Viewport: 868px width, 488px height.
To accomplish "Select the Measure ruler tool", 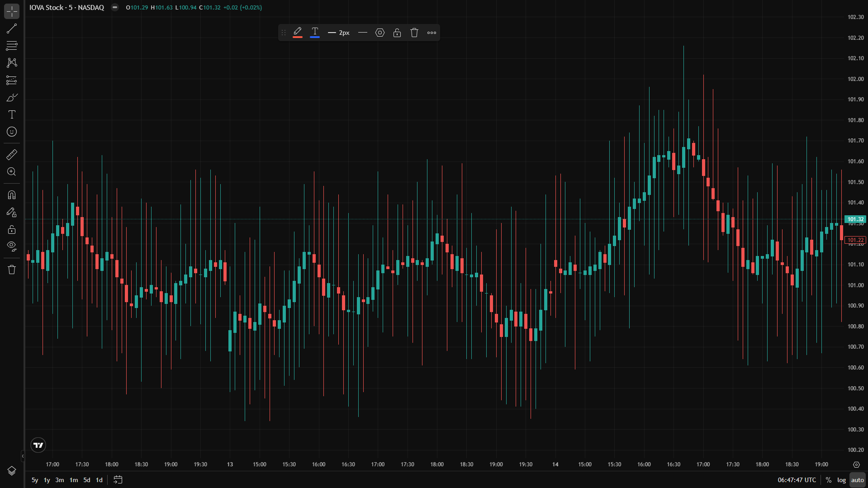I will pyautogui.click(x=11, y=154).
